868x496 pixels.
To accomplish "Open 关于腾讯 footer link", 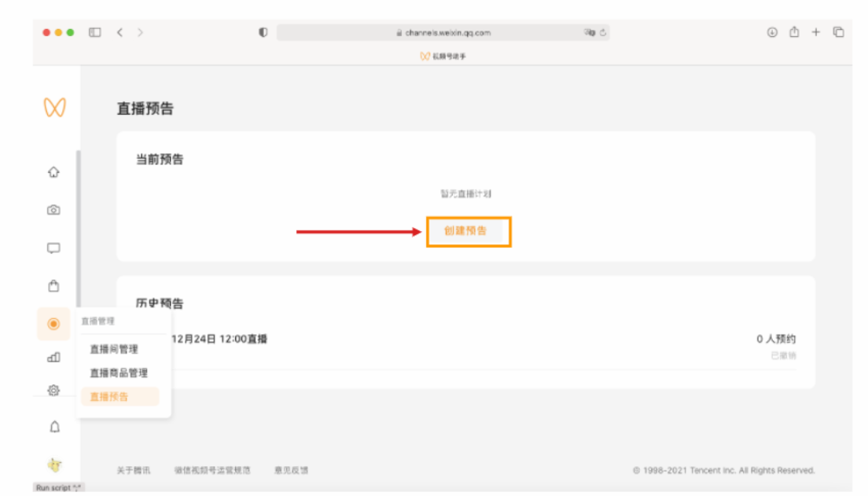I will click(x=134, y=470).
